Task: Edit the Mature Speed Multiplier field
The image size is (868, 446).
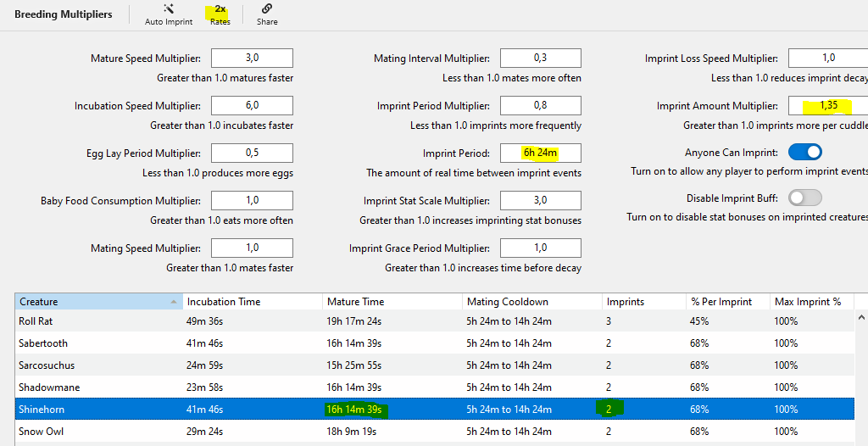Action: 252,59
